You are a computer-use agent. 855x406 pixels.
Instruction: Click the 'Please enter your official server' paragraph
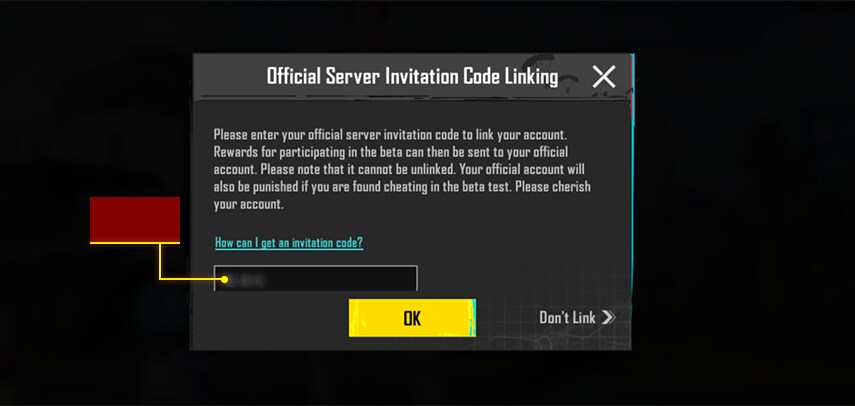(x=402, y=169)
